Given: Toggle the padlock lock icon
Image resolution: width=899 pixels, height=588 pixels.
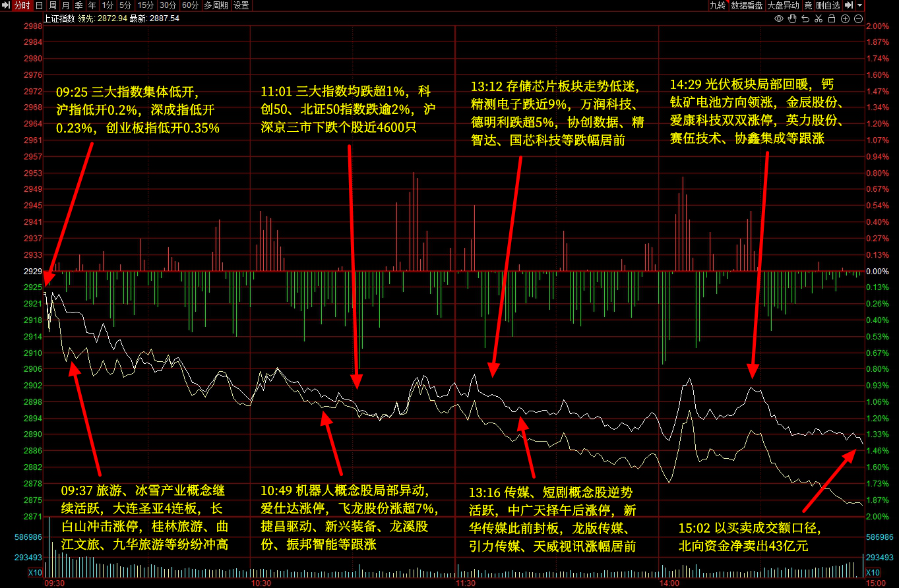Looking at the screenshot, I should [832, 18].
